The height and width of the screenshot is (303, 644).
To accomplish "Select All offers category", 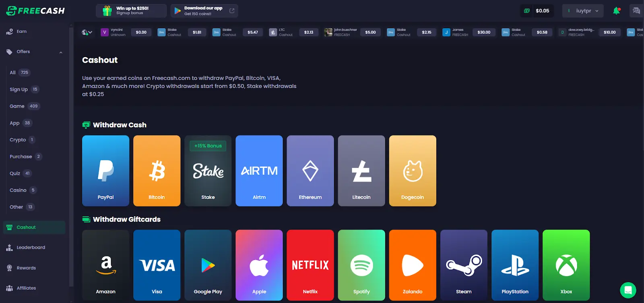I will tap(20, 73).
